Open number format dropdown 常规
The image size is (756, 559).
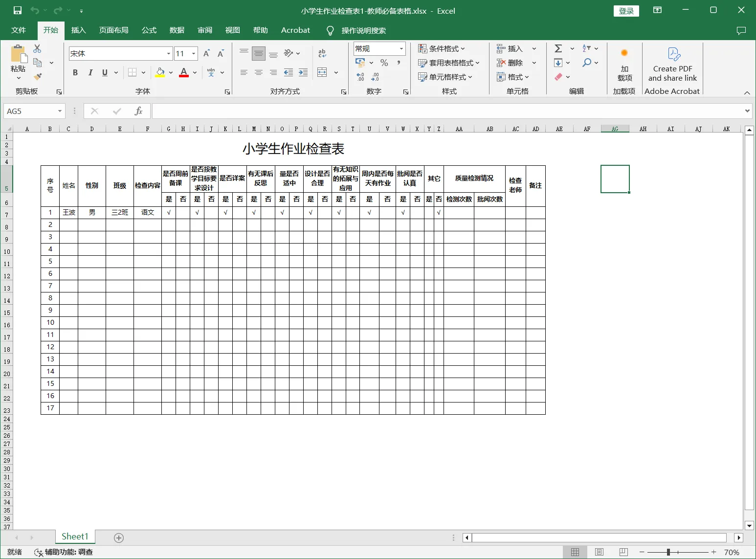click(x=401, y=48)
